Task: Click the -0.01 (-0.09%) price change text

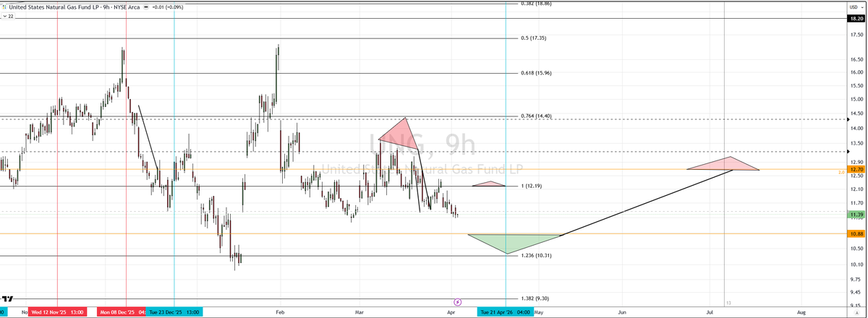Action: [169, 7]
